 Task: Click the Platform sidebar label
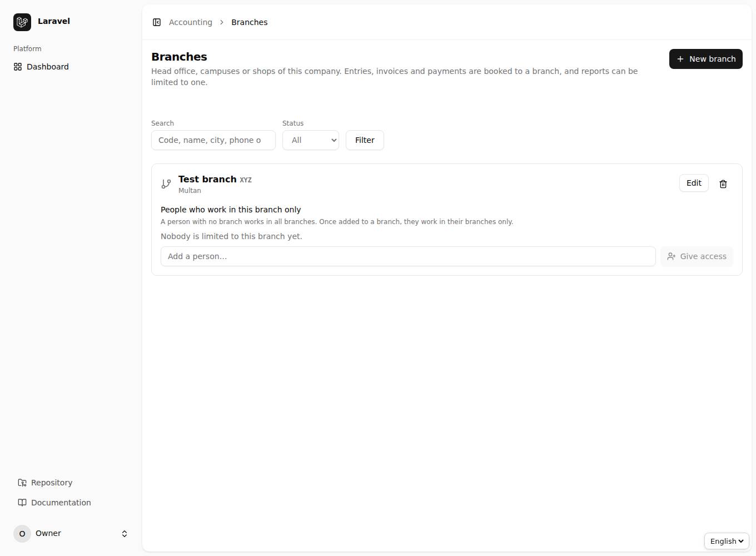click(x=27, y=49)
